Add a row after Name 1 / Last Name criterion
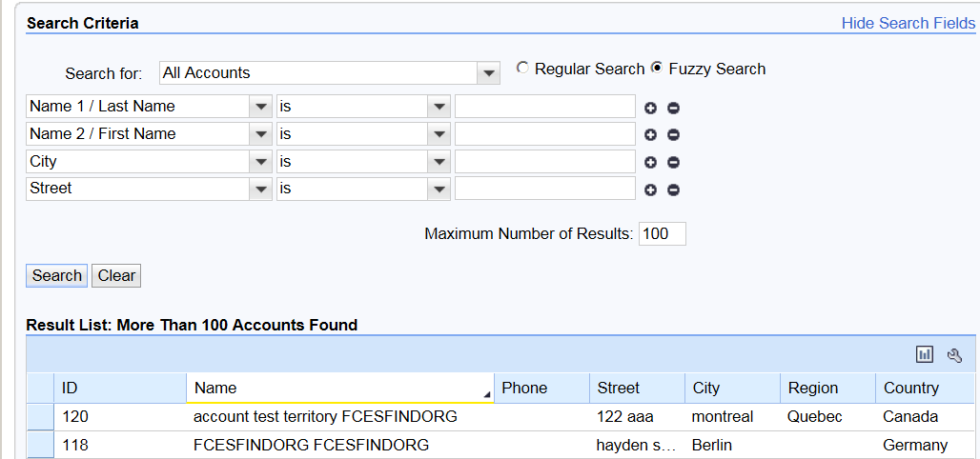Viewport: 980px width, 459px height. point(650,108)
